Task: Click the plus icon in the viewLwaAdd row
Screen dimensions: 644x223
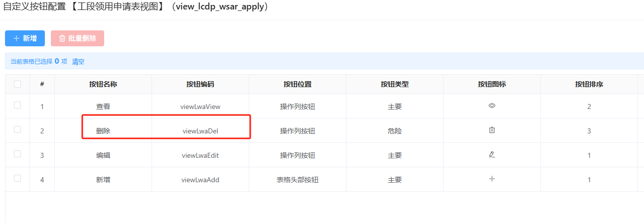Action: coord(492,179)
